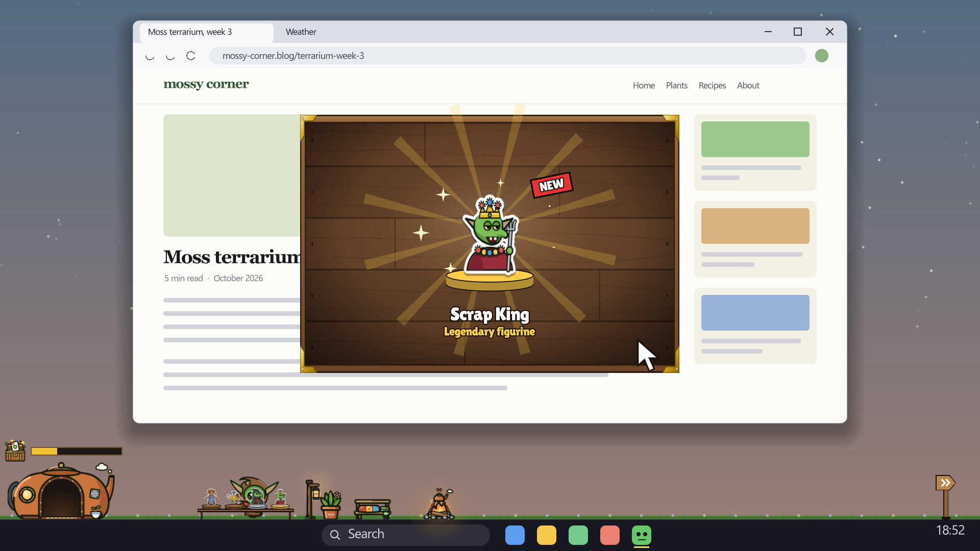Click the 18:52 taskbar clock
This screenshot has width=980, height=551.
tap(950, 531)
